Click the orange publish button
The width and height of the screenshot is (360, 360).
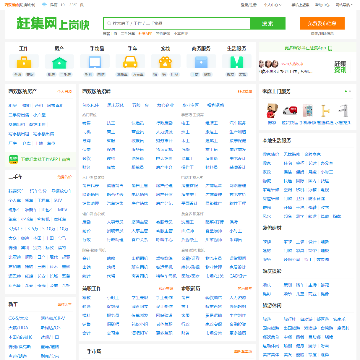[x=322, y=23]
